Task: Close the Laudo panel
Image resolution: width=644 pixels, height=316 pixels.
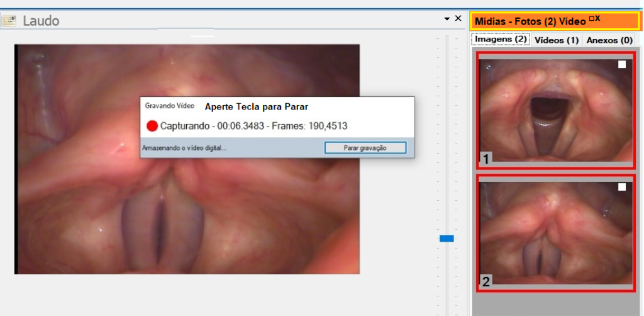Action: [x=458, y=19]
